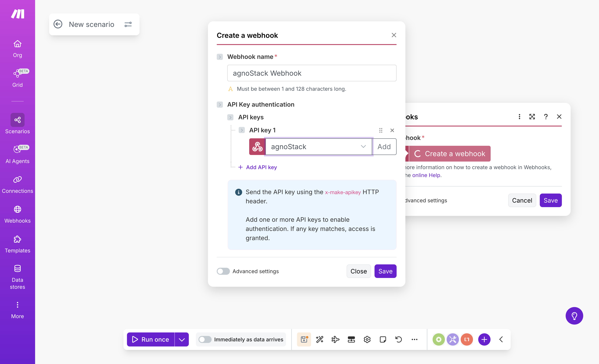
Task: Collapse the API key 1 entry
Action: tap(242, 130)
